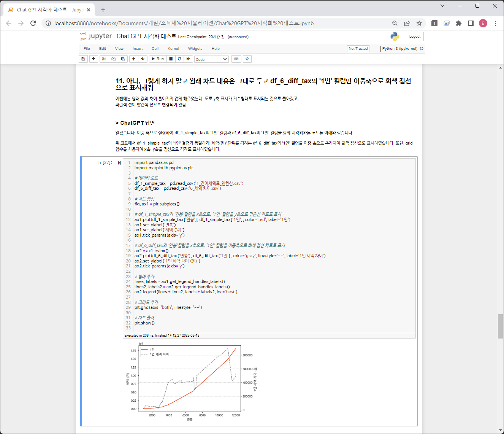Cut the selected cells with scissors icon

tap(104, 59)
